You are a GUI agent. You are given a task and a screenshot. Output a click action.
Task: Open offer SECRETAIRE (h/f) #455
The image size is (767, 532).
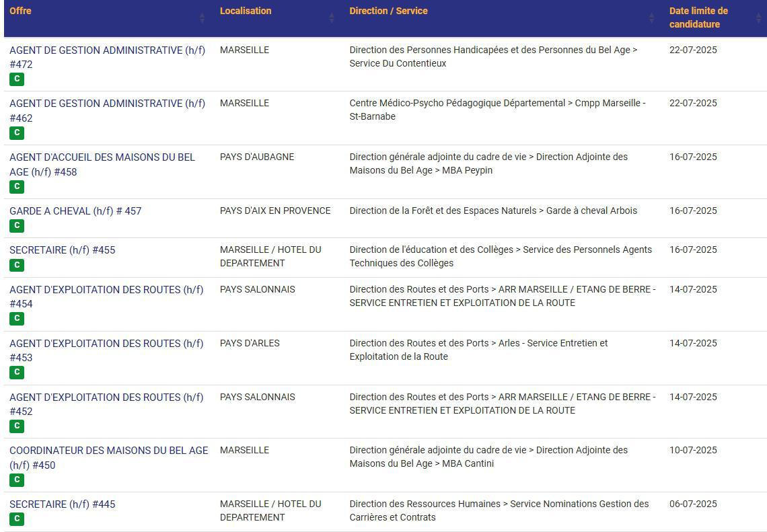63,250
